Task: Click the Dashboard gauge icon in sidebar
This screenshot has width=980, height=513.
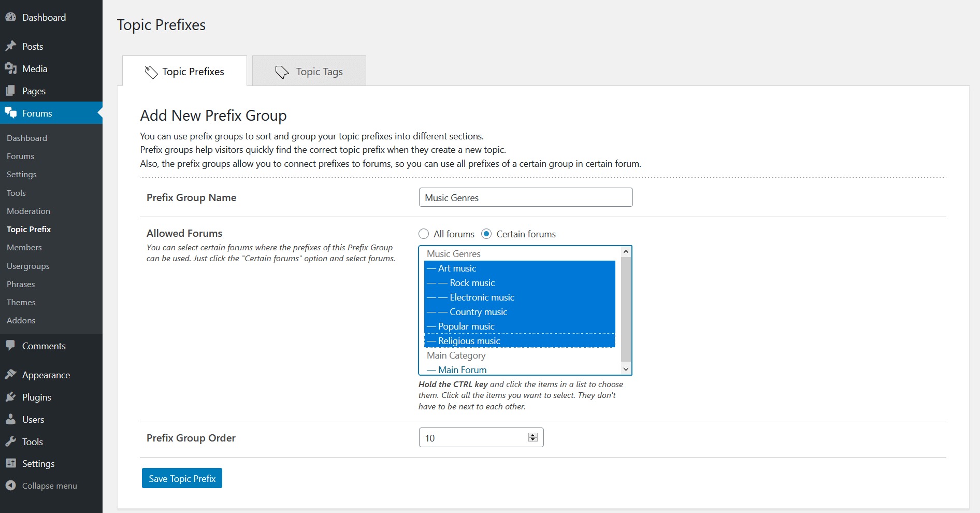Action: (x=10, y=17)
